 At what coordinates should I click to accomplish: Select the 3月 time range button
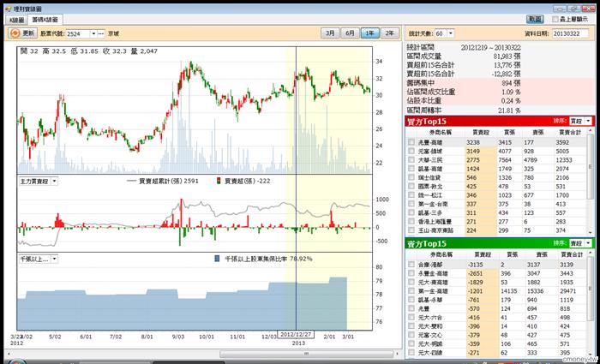330,33
